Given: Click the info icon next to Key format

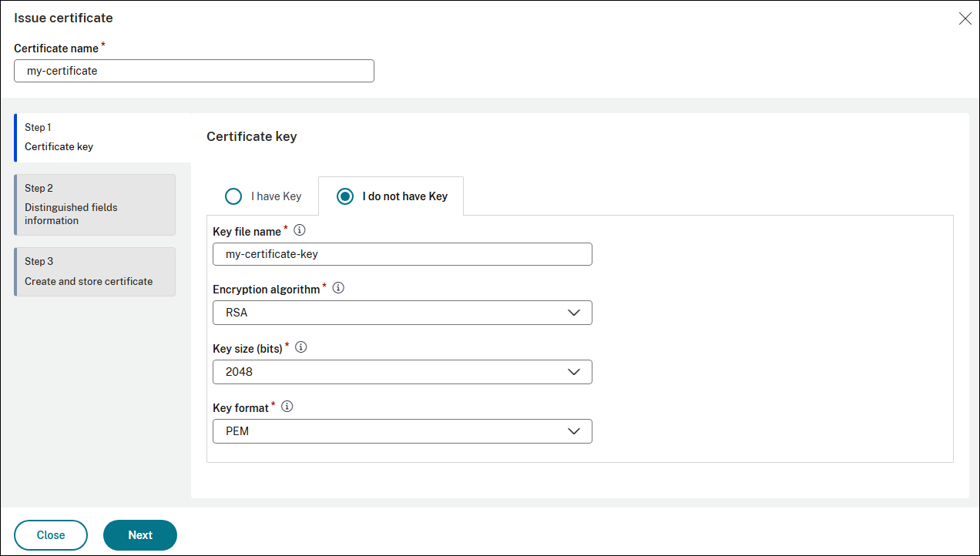Looking at the screenshot, I should click(287, 407).
